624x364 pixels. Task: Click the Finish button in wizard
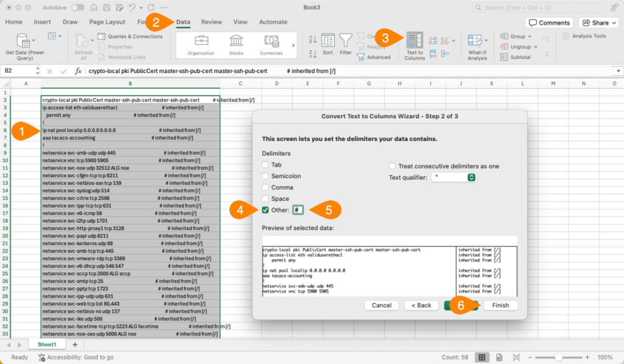coord(500,305)
